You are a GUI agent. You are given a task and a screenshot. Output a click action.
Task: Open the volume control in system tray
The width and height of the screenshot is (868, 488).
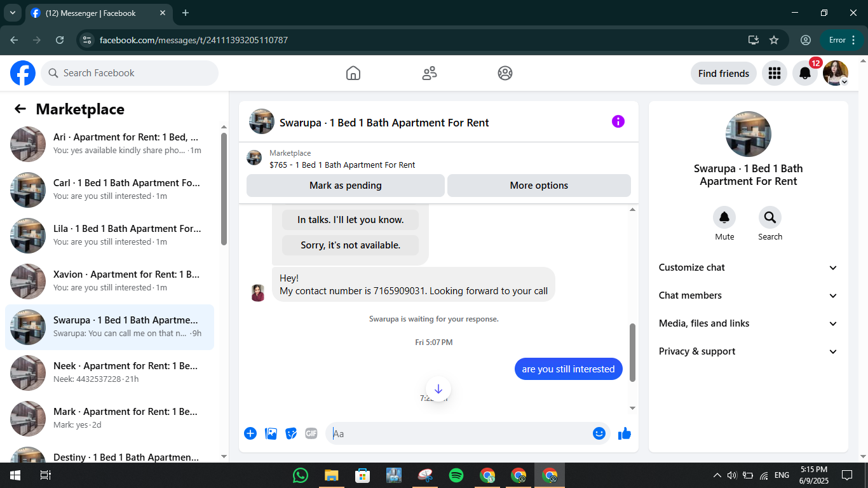[x=731, y=475]
